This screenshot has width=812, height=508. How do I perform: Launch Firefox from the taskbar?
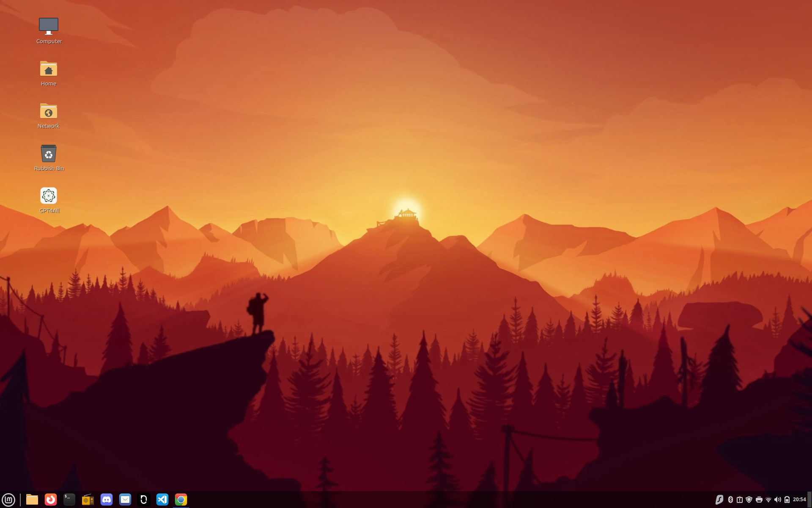pos(51,499)
